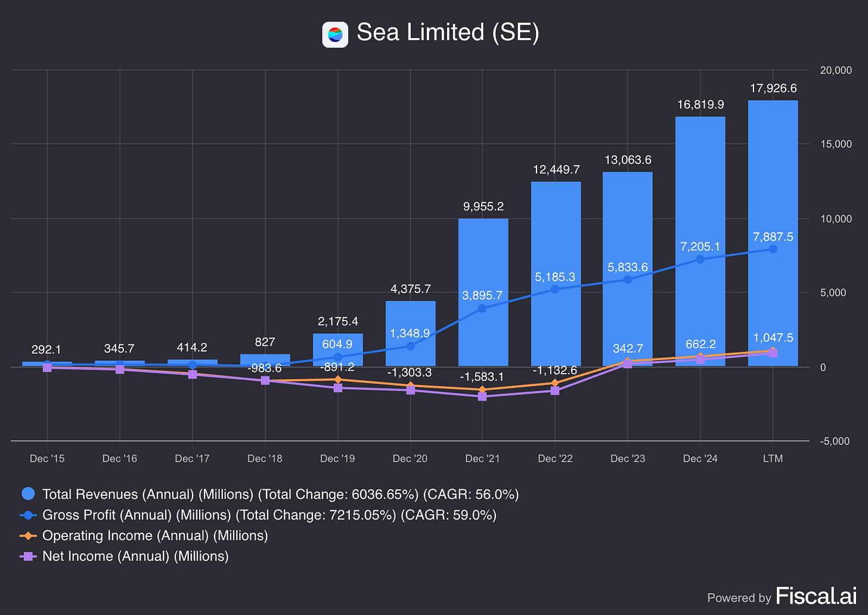Click the Dec '21 x-axis label
868x615 pixels.
point(483,458)
